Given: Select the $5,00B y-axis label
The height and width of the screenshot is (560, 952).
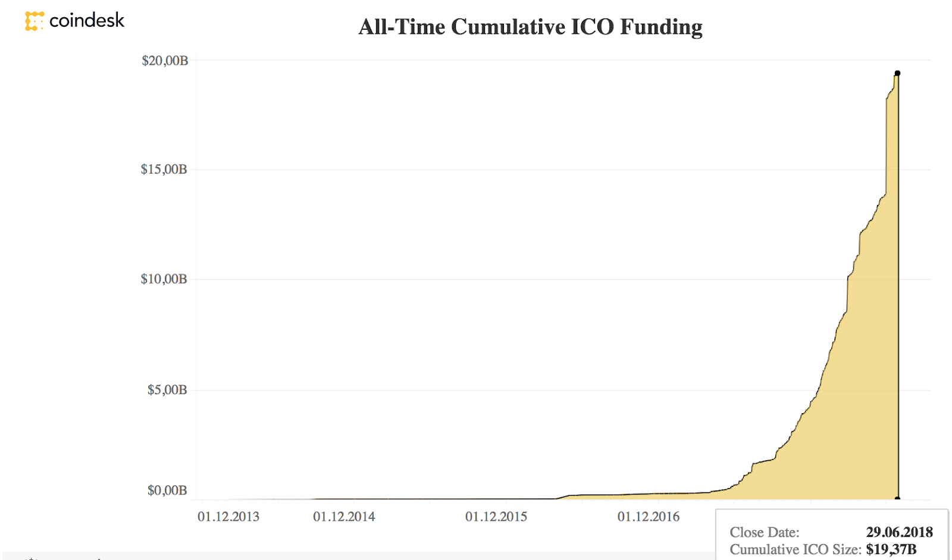Looking at the screenshot, I should click(x=167, y=390).
